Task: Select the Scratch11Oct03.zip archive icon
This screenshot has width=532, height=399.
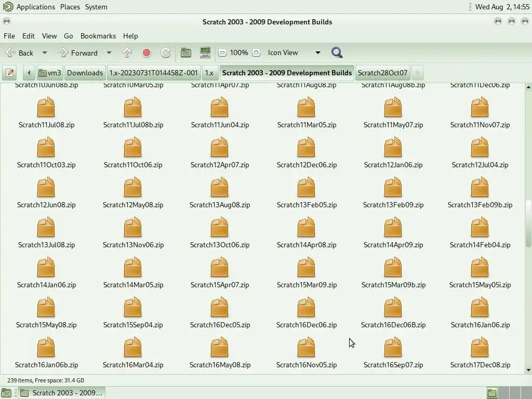Action: click(x=46, y=147)
